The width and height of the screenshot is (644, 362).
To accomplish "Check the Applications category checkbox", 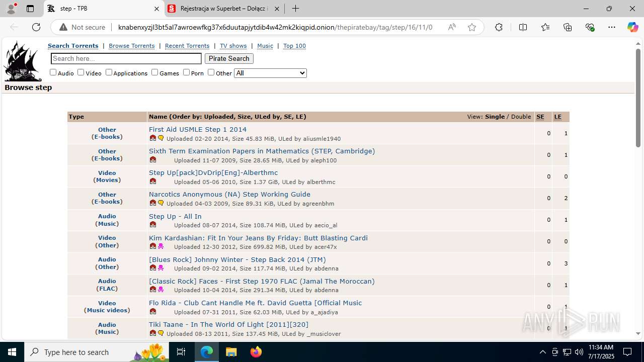I will click(x=109, y=72).
